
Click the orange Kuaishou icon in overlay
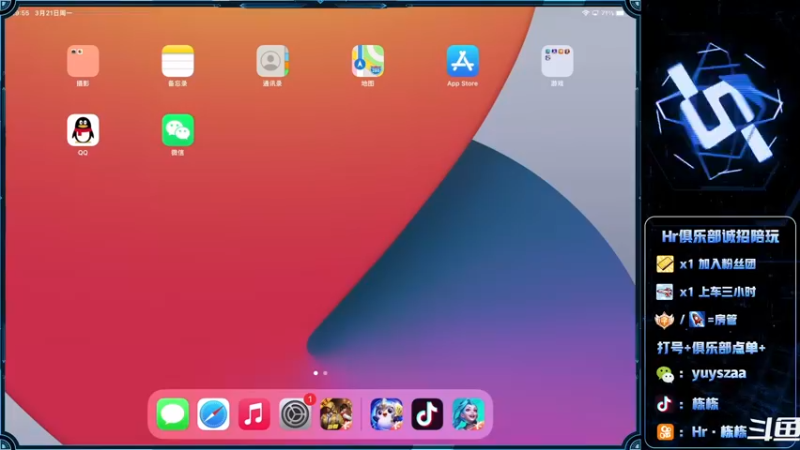click(x=665, y=432)
